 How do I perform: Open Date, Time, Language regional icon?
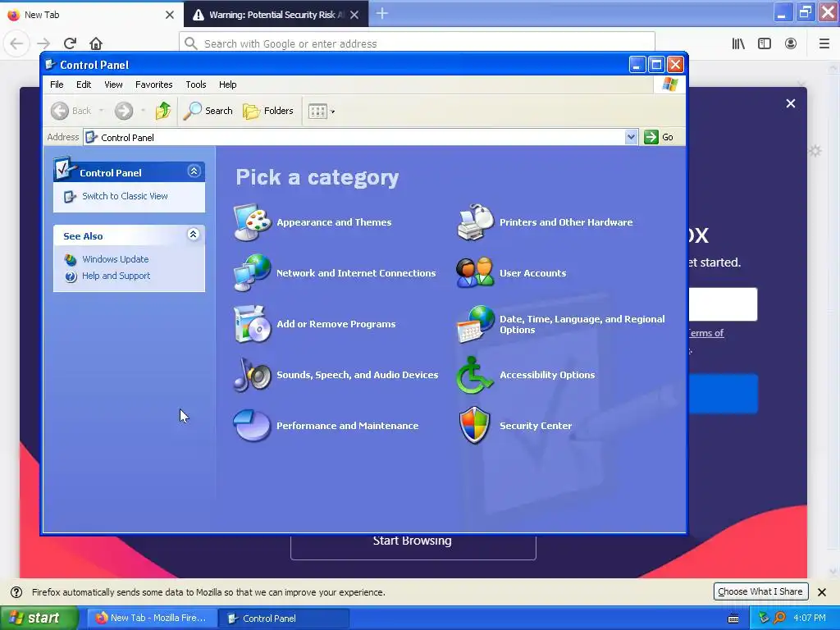coord(475,323)
